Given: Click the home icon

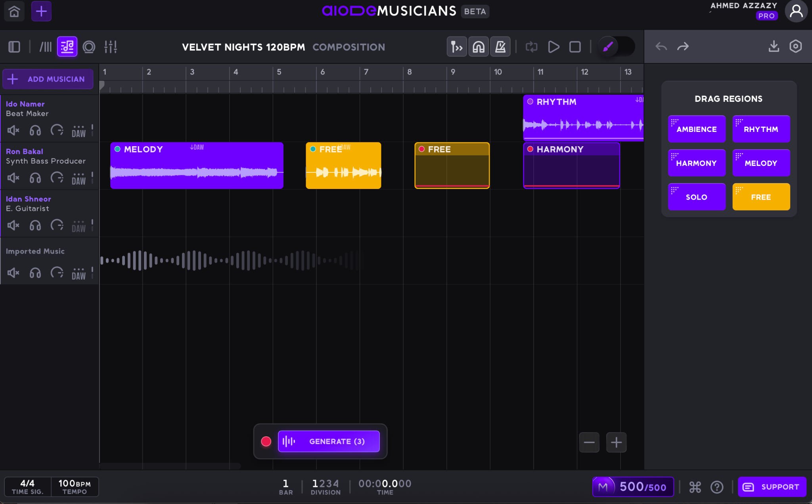Looking at the screenshot, I should 14,11.
